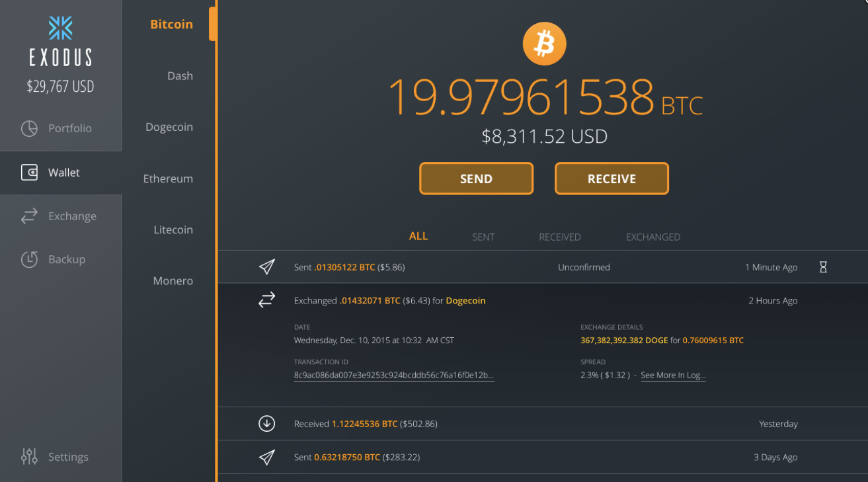Open Portfolio via its pie chart icon

pos(29,128)
